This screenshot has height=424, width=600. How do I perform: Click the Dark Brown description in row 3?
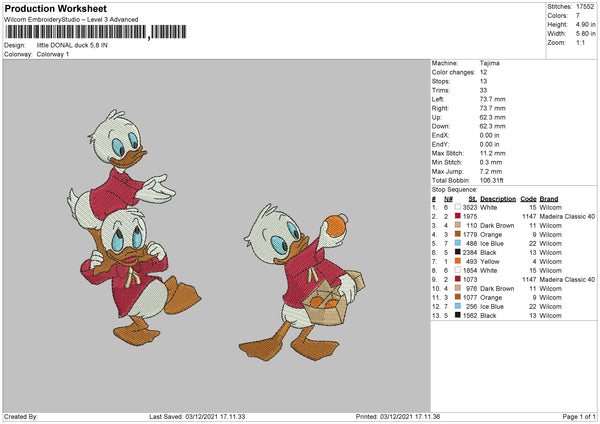(497, 225)
